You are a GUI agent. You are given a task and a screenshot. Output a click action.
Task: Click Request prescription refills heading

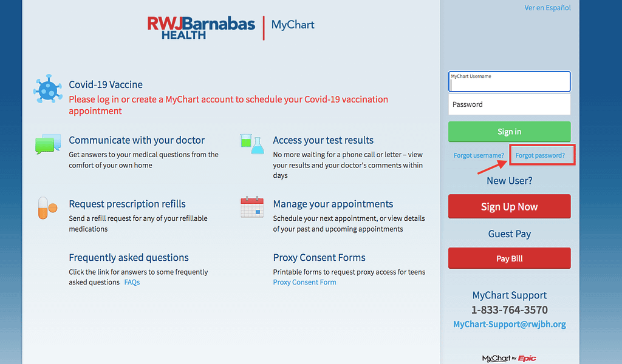(127, 204)
